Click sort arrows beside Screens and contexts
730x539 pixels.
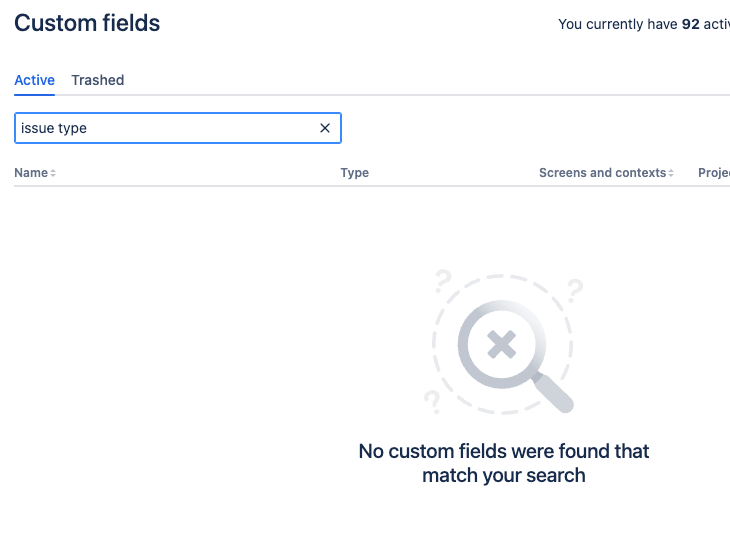click(x=671, y=173)
